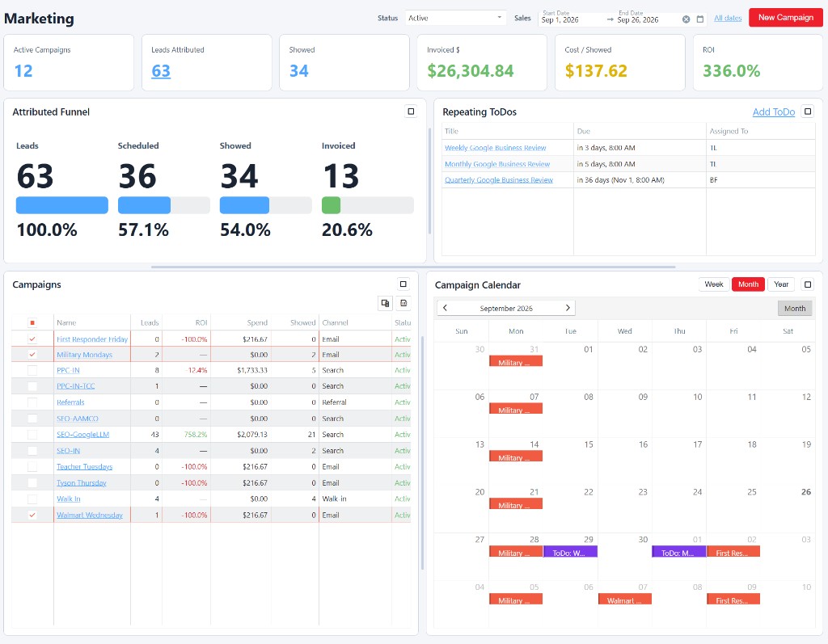Maximize the Repeating ToDos panel

(808, 112)
